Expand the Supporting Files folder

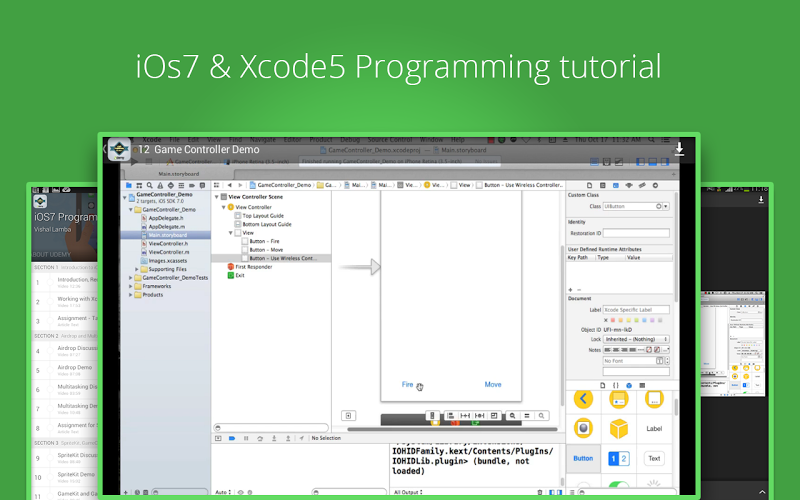click(137, 269)
